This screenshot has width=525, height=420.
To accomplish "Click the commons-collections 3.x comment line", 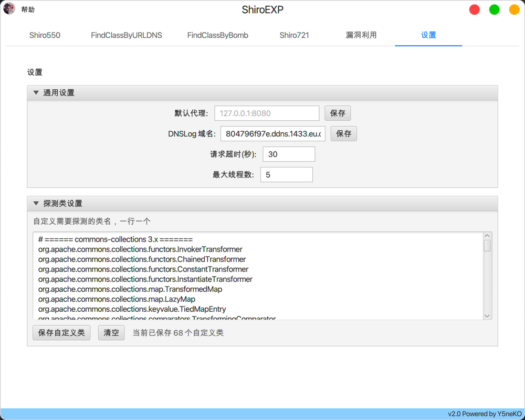I will tap(115, 239).
